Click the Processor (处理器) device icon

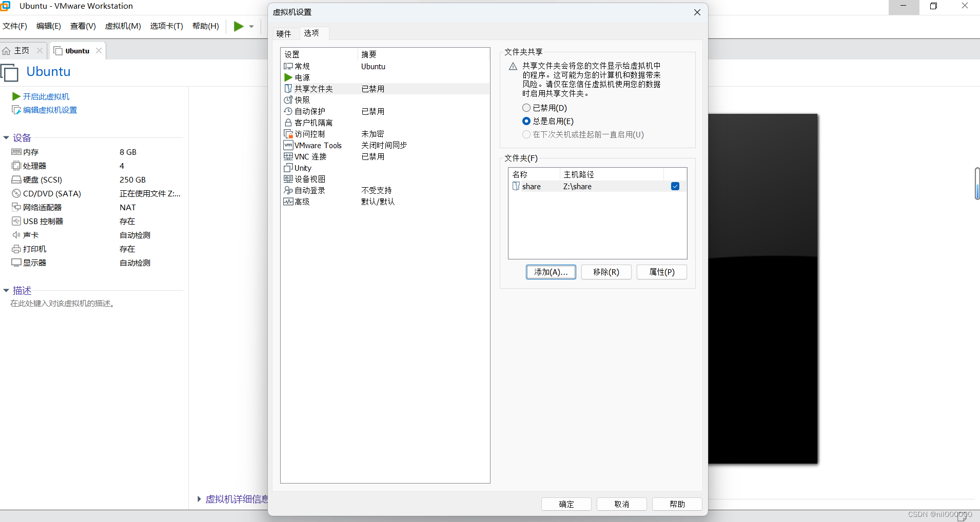click(x=16, y=166)
